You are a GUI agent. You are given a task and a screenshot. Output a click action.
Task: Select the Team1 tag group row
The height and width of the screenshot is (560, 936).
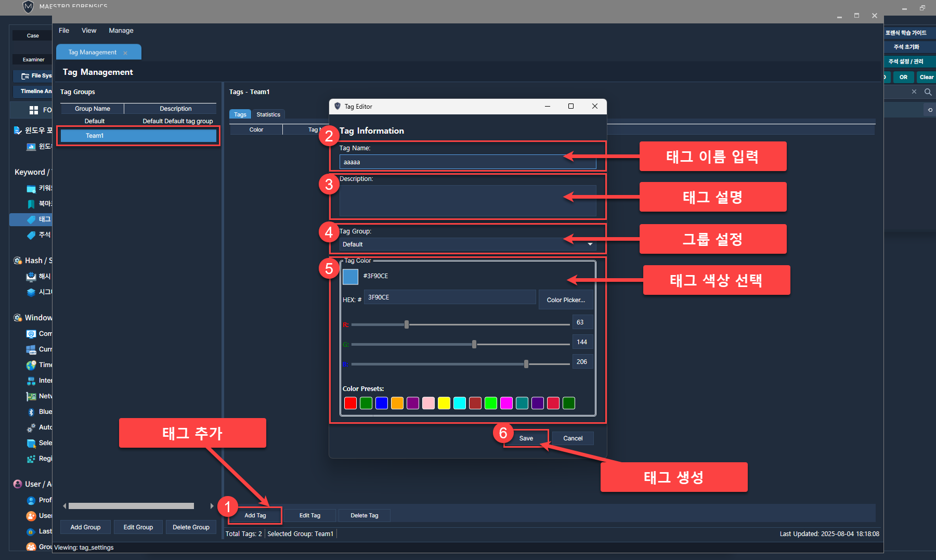pyautogui.click(x=138, y=136)
